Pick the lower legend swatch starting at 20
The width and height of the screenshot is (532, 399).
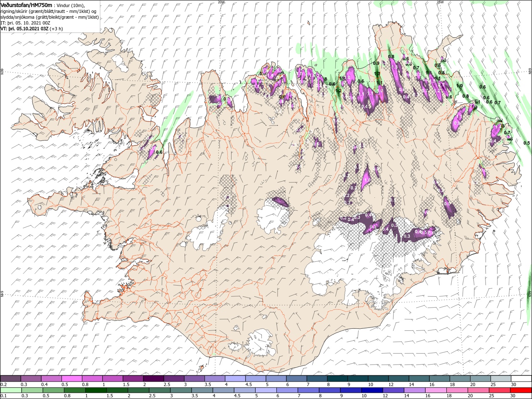[478, 390]
